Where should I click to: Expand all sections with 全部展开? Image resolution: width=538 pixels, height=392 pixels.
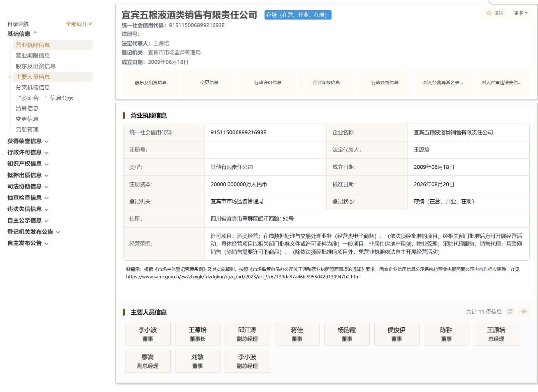[x=79, y=24]
